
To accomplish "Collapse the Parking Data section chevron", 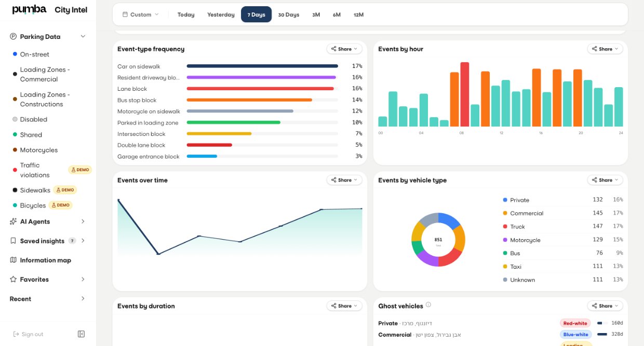I will click(x=83, y=36).
